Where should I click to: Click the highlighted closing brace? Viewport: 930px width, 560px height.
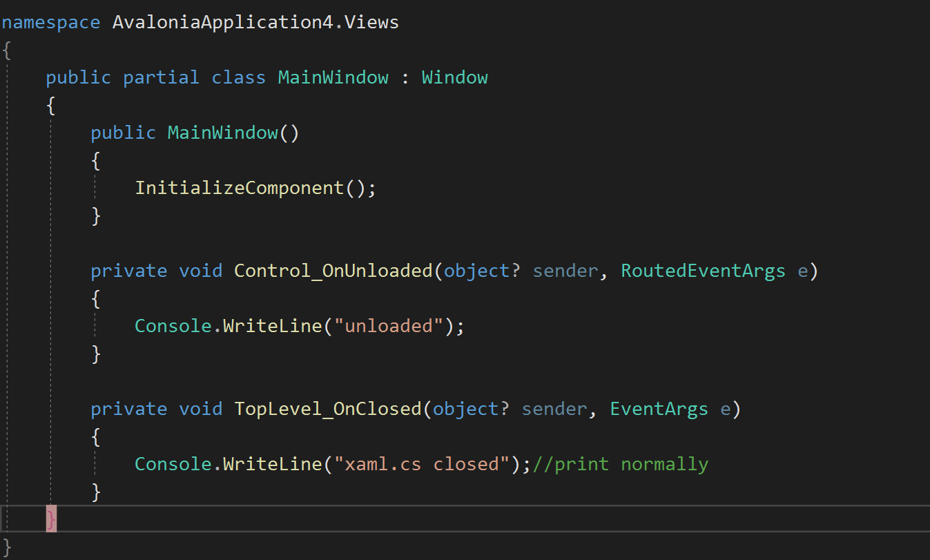[50, 519]
